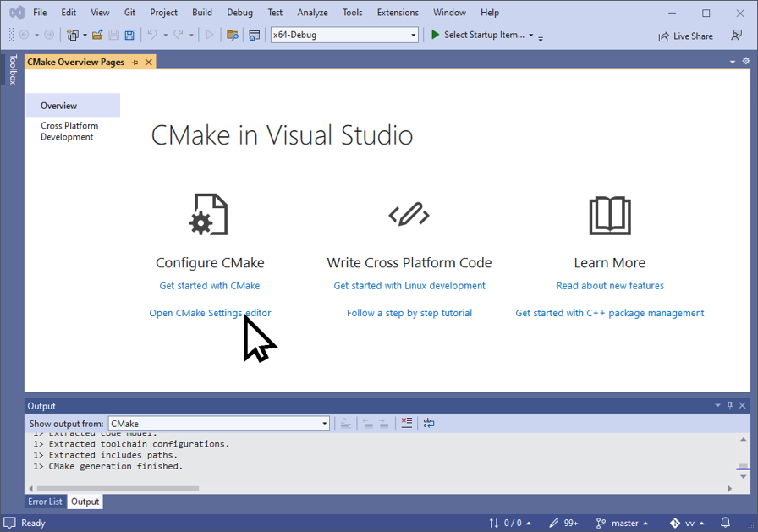Expand the Undo history dropdown arrow
Screen dimensions: 758x532
[165, 35]
